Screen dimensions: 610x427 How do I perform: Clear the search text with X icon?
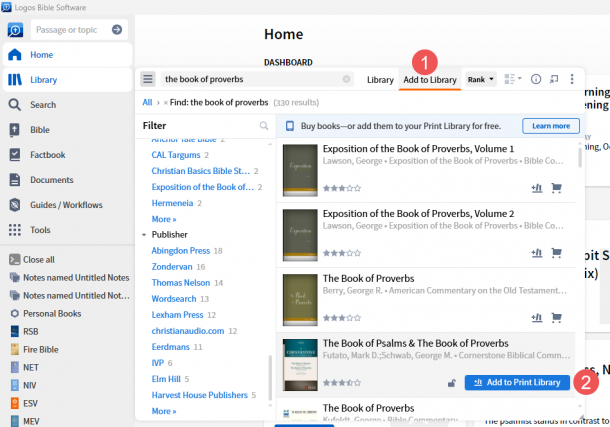346,79
